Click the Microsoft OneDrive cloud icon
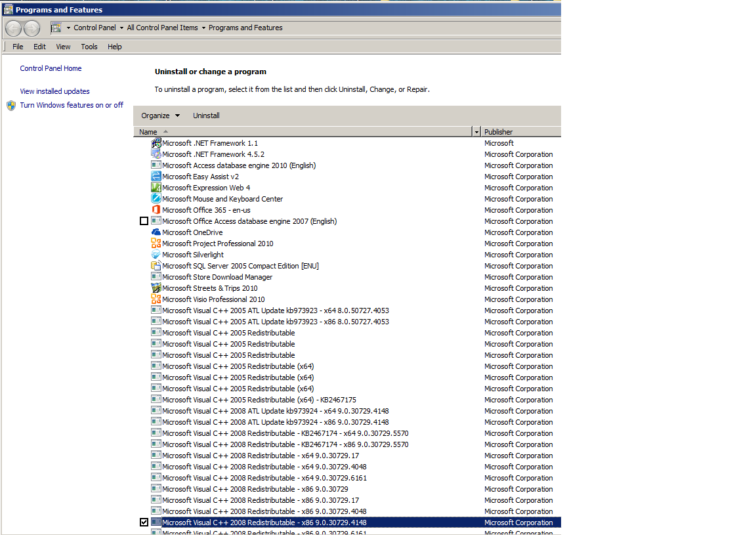756x535 pixels. coord(156,232)
